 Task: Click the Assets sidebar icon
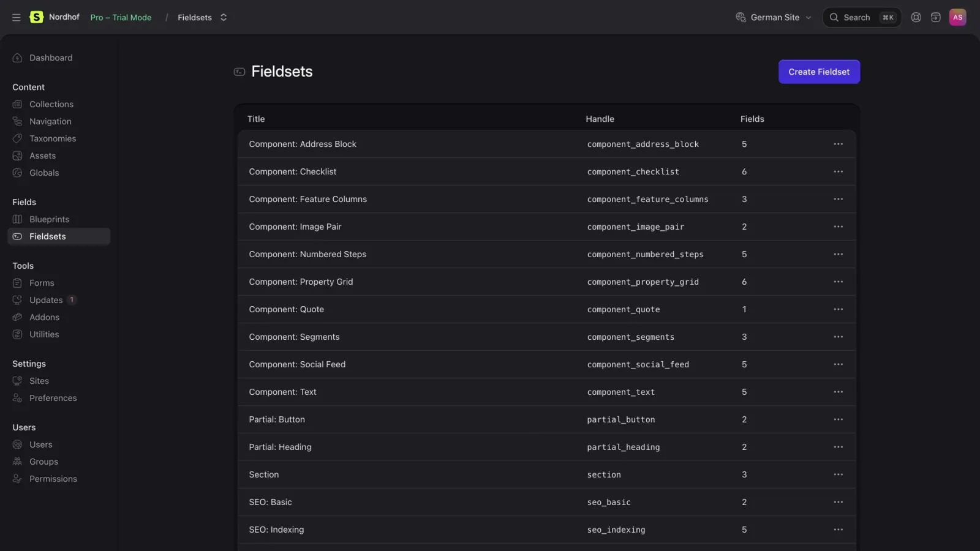tap(17, 156)
